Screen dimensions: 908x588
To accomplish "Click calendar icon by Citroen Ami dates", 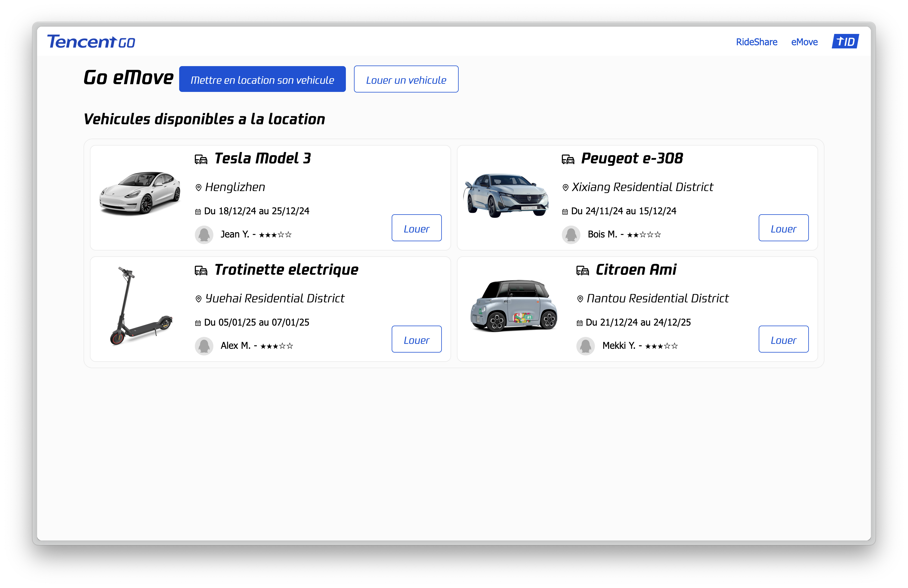I will pos(580,323).
